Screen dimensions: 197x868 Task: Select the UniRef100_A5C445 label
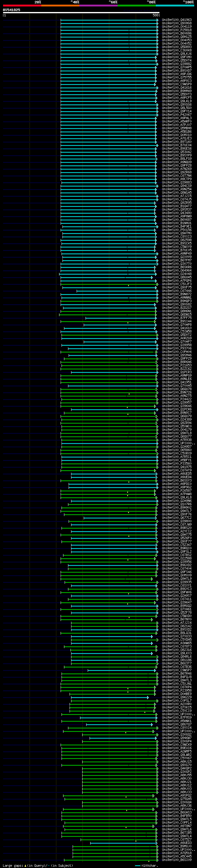(176, 856)
